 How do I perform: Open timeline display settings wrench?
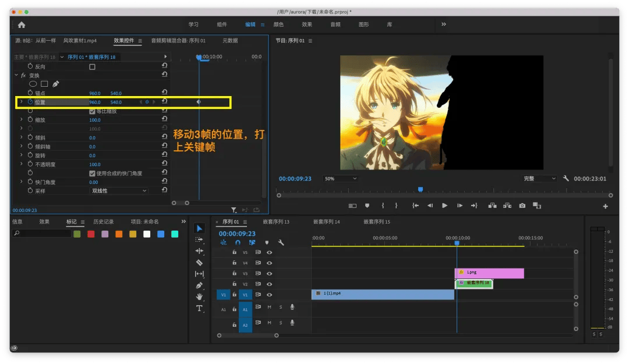pyautogui.click(x=281, y=242)
